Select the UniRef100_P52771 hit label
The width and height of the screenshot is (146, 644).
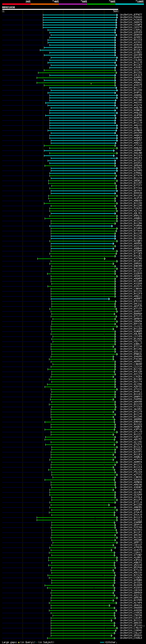pos(131,342)
